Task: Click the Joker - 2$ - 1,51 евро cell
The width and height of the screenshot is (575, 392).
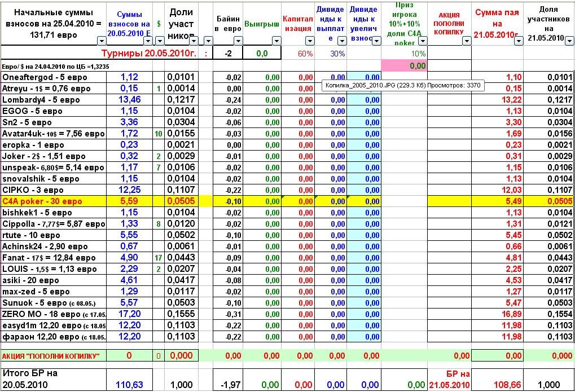Action: click(x=54, y=156)
